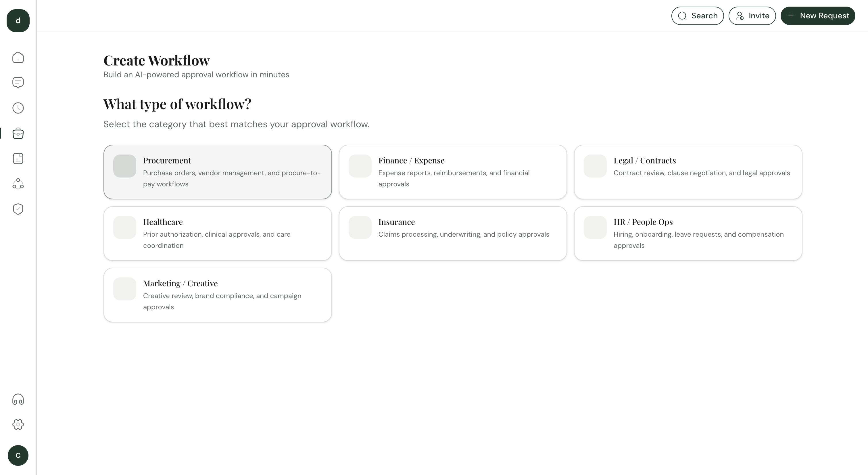Open the chat messages sidebar icon

18,83
